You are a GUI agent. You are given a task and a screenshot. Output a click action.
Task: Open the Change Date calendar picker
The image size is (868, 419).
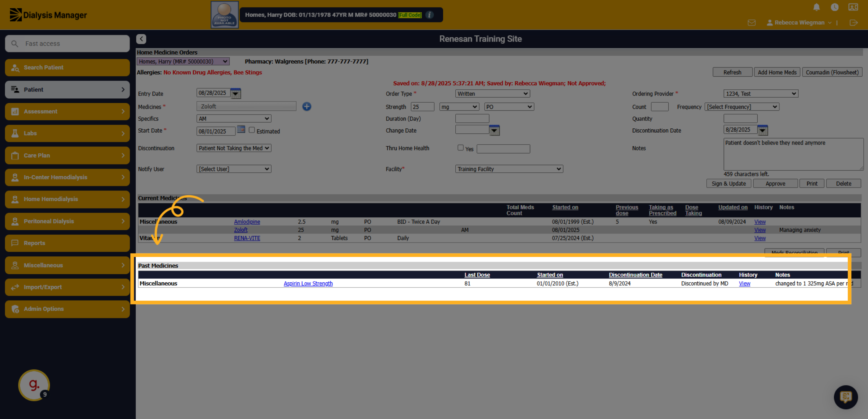click(x=494, y=130)
